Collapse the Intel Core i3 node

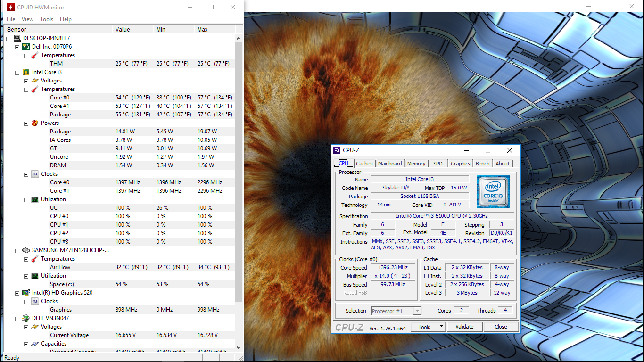[17, 72]
